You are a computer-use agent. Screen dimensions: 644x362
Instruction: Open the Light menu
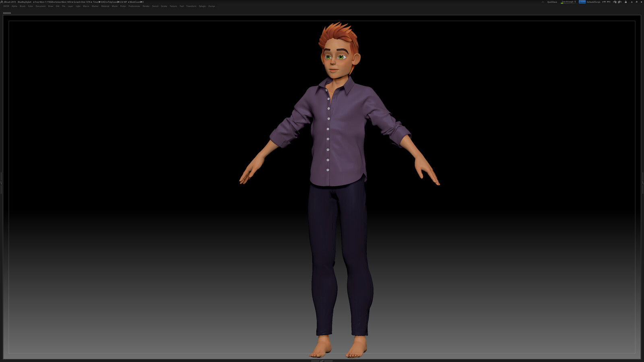tap(78, 6)
